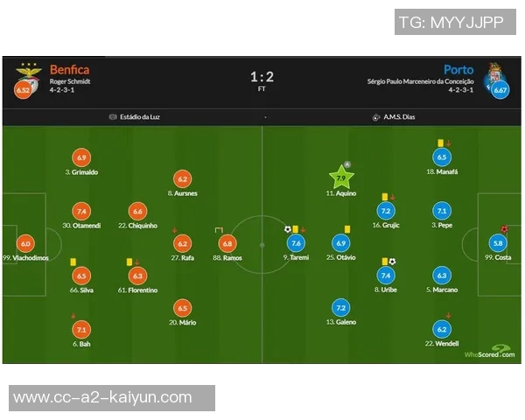
Task: Click the substitution arrow above Wendell
Action: [x=448, y=316]
